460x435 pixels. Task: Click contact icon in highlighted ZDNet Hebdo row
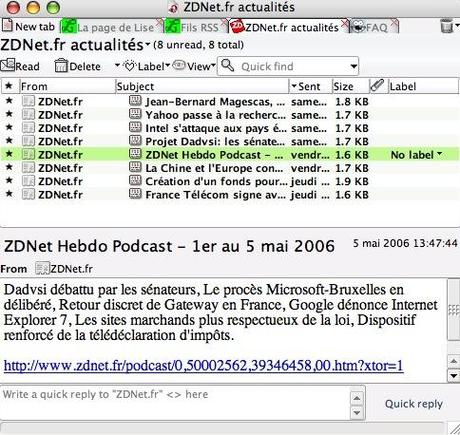(x=28, y=154)
